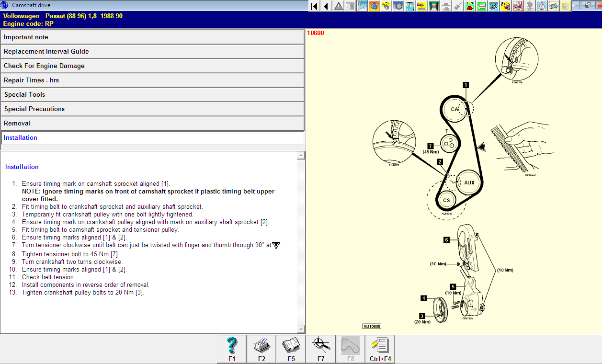Open help with the F1 question mark
The image size is (602, 364).
232,349
